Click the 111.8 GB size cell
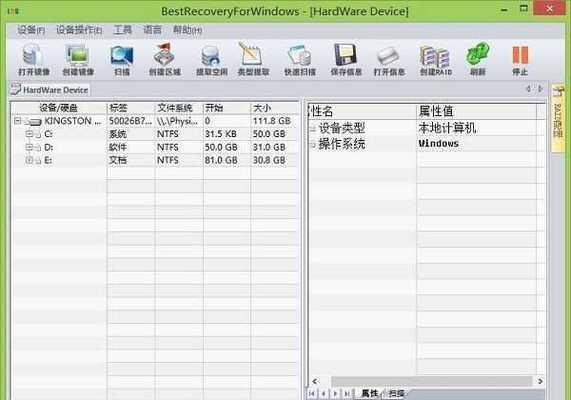 (x=272, y=121)
